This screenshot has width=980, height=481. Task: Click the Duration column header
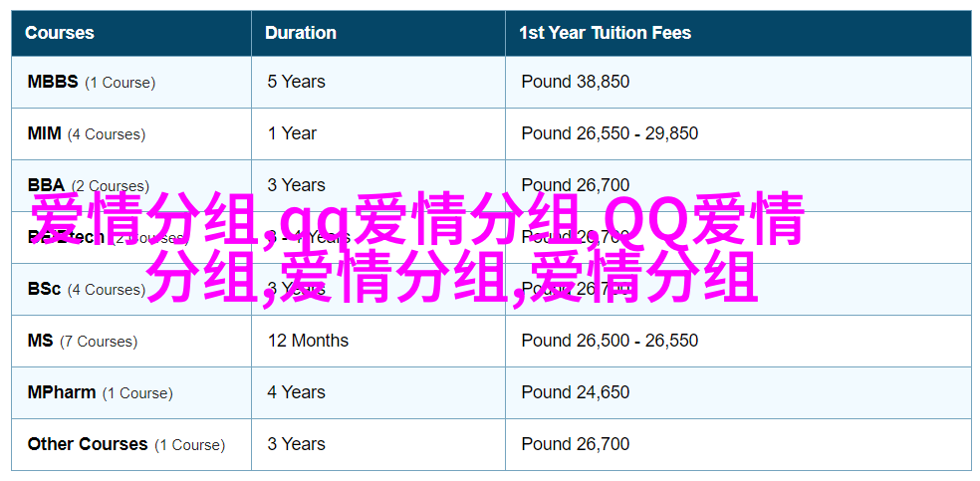300,33
